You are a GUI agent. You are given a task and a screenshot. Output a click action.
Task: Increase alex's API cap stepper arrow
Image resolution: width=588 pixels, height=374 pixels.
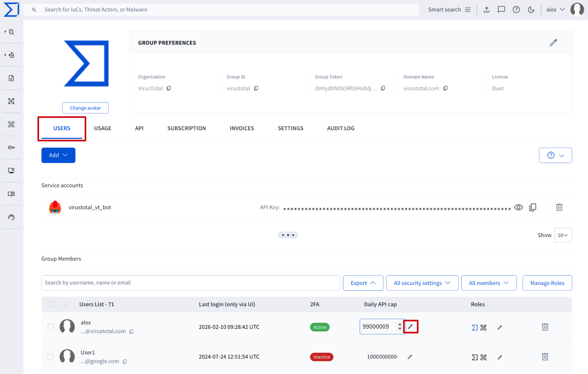pyautogui.click(x=400, y=324)
